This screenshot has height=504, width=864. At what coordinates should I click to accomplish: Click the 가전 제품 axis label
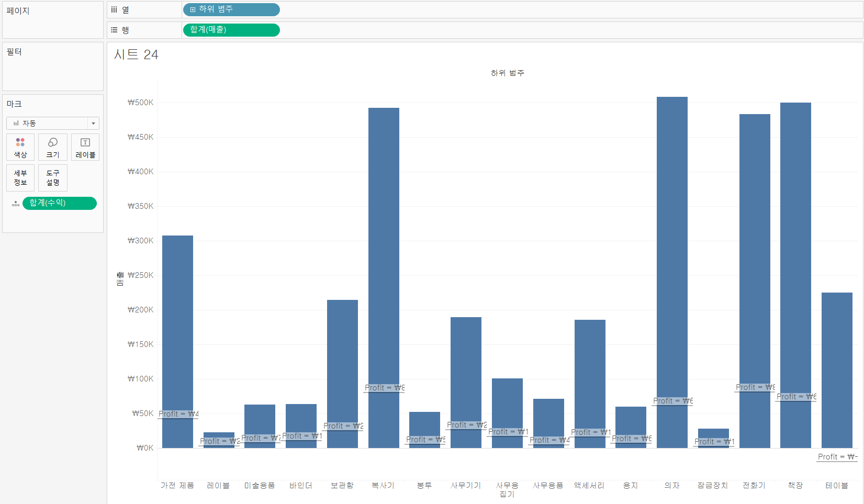[177, 486]
